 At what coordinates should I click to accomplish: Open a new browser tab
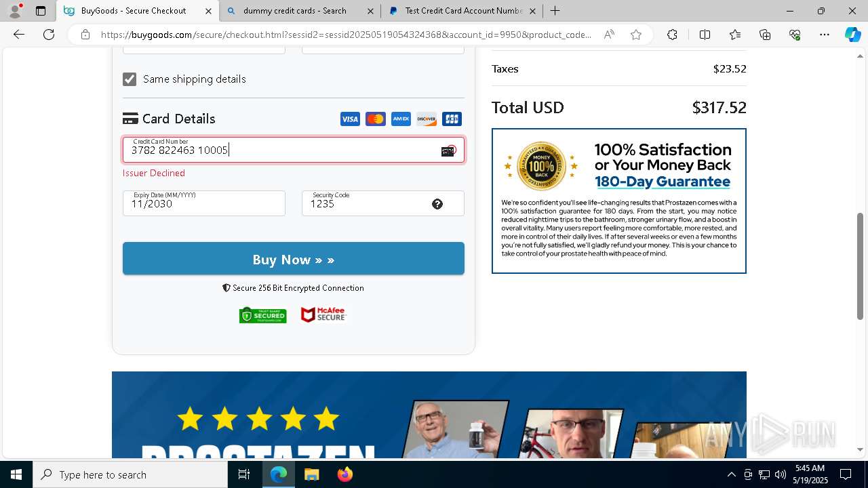(555, 11)
